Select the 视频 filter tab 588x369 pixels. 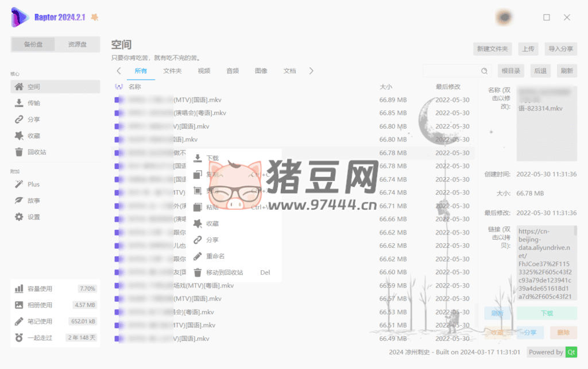204,71
